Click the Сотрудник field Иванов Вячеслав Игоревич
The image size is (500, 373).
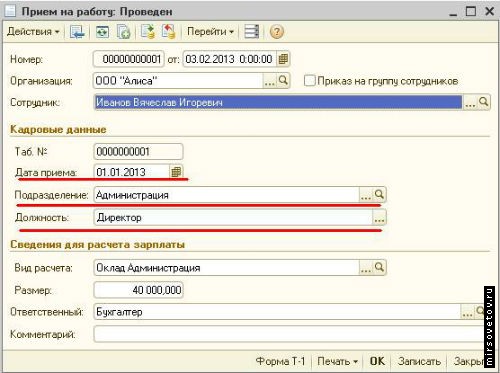[x=278, y=102]
